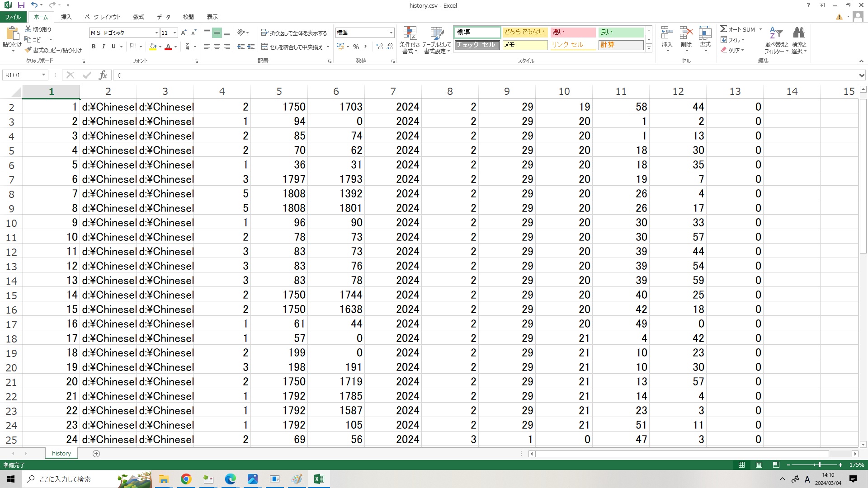The width and height of the screenshot is (868, 488).
Task: Click the Find and Select binoculars
Action: (799, 33)
